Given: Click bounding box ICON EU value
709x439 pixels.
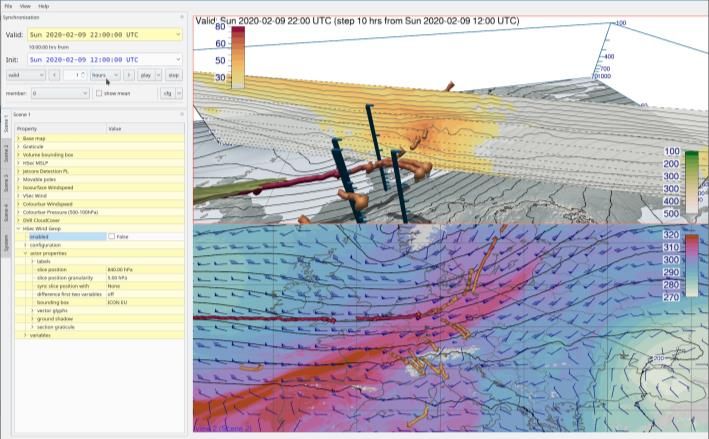Looking at the screenshot, I should [117, 302].
